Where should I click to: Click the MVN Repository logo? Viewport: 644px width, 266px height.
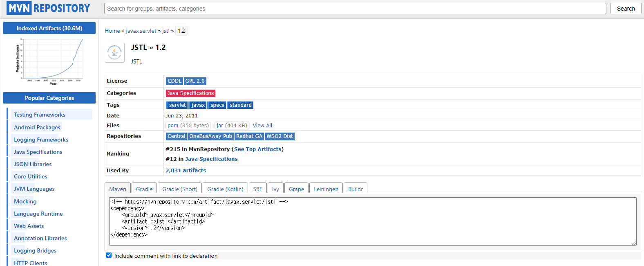(x=48, y=8)
